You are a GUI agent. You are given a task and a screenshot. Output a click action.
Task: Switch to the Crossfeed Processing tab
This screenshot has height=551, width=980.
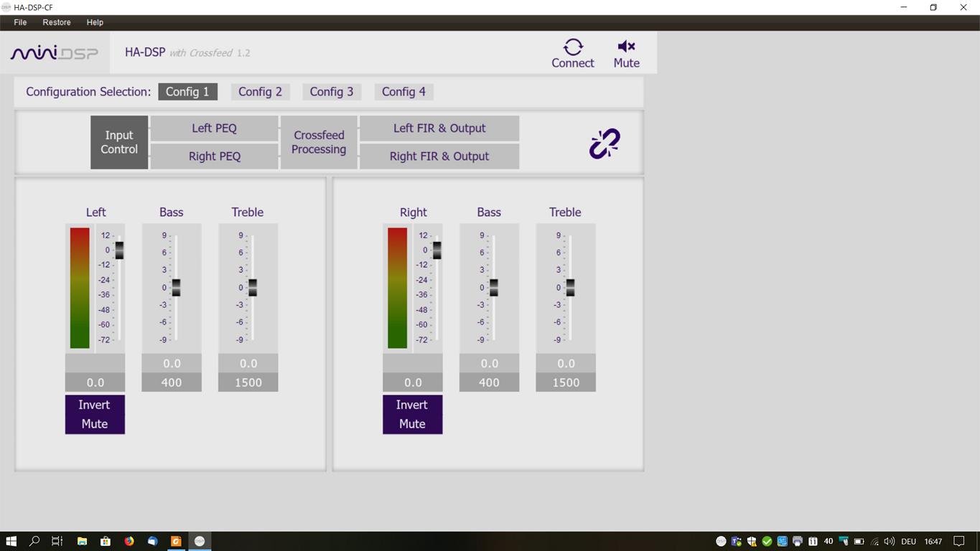click(x=319, y=142)
